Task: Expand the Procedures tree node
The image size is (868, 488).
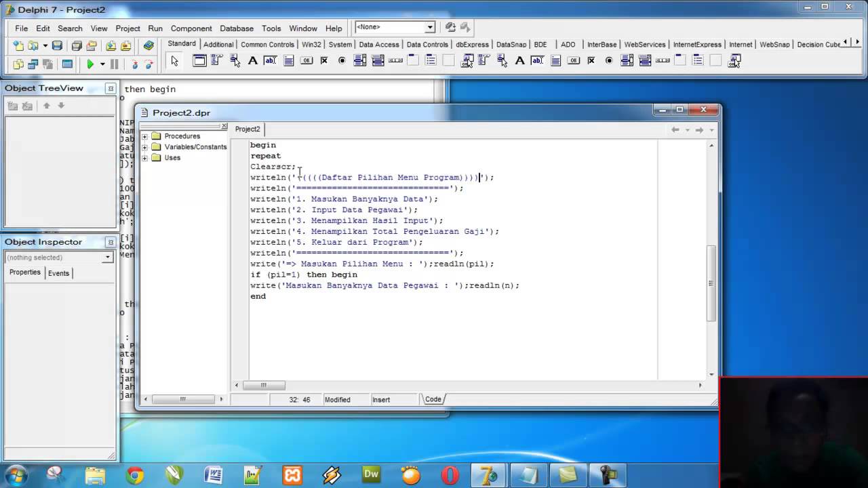Action: [144, 136]
